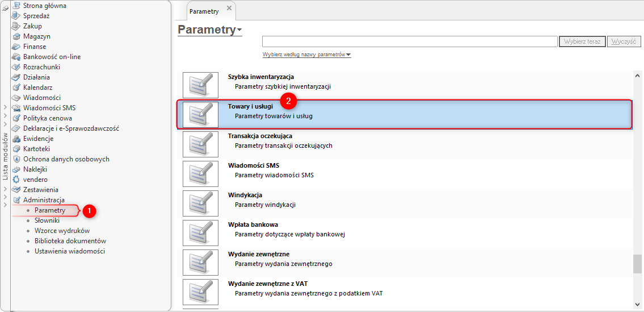Click the Szybka inwentaryzacja parameter icon

point(200,85)
